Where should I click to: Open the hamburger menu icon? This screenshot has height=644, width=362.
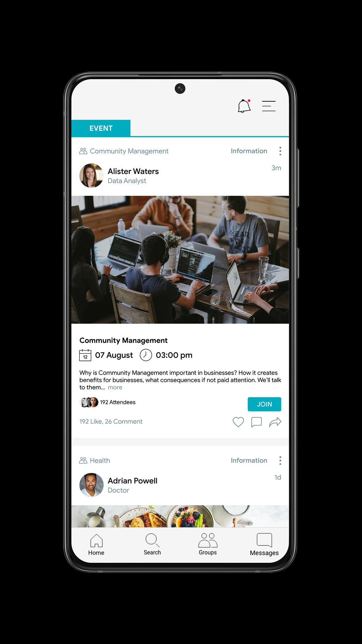coord(269,106)
